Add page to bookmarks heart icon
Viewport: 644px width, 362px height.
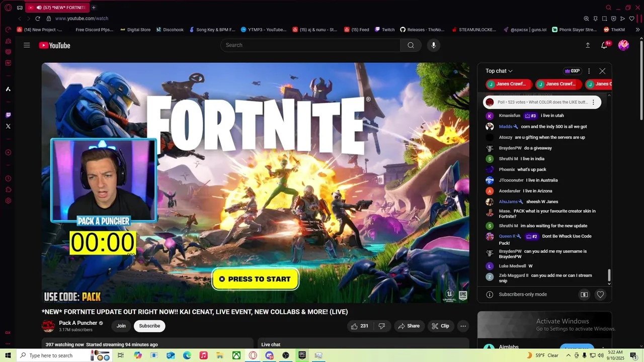pos(631,19)
